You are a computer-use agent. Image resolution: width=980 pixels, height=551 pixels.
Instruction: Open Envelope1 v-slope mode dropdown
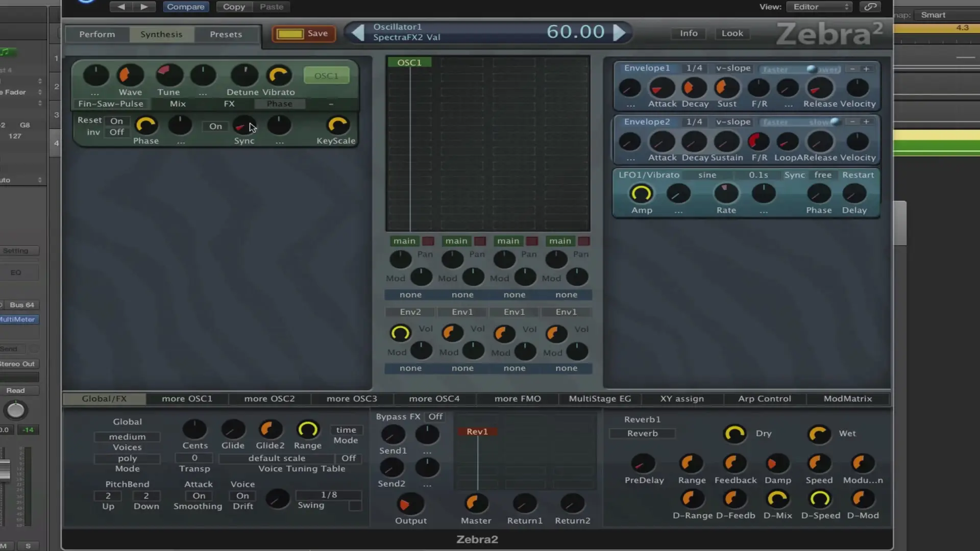tap(733, 68)
